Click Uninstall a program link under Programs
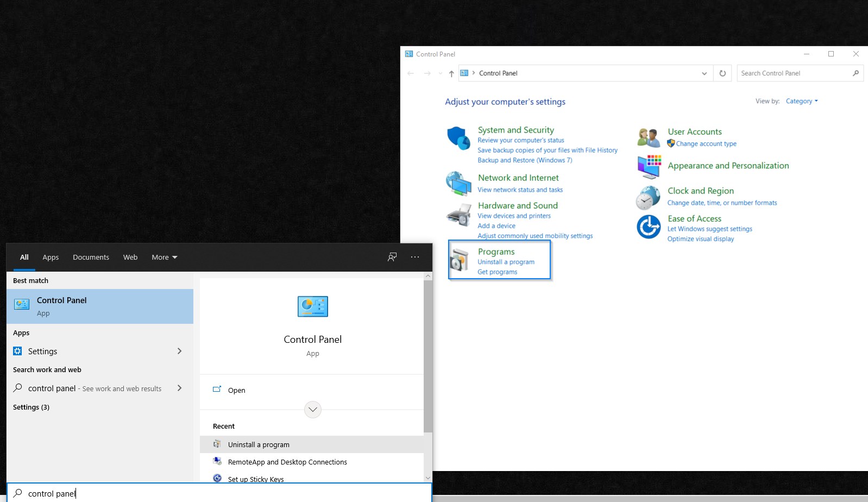This screenshot has width=868, height=502. pos(506,262)
